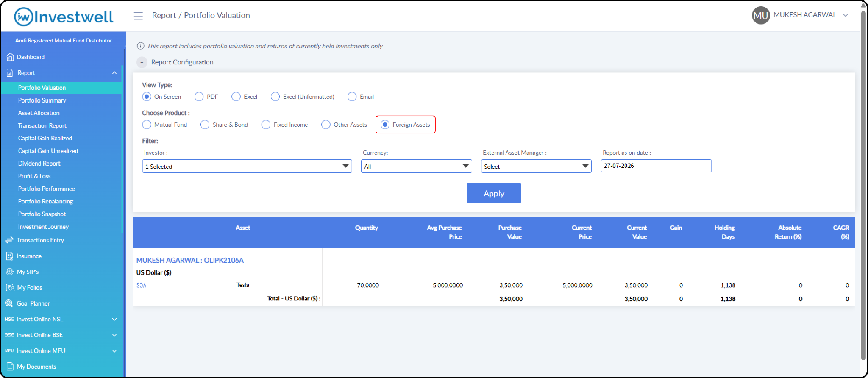Open the user account dropdown arrow
868x378 pixels.
tap(846, 15)
